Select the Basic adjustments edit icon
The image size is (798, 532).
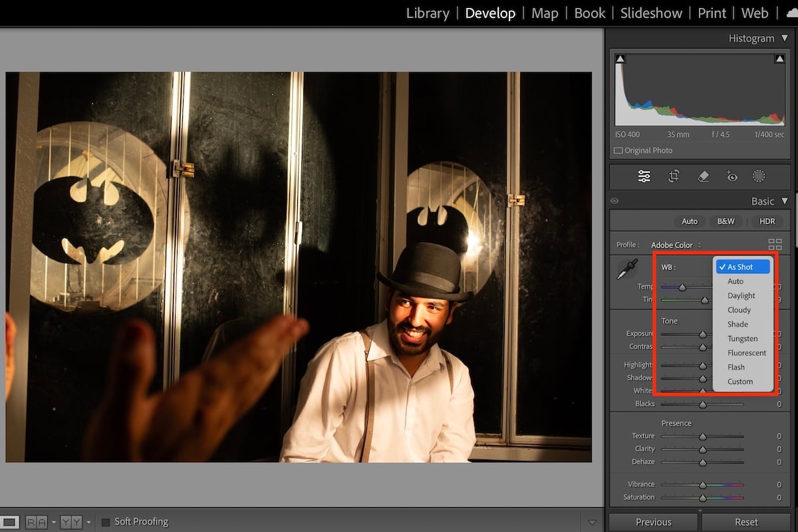click(644, 176)
